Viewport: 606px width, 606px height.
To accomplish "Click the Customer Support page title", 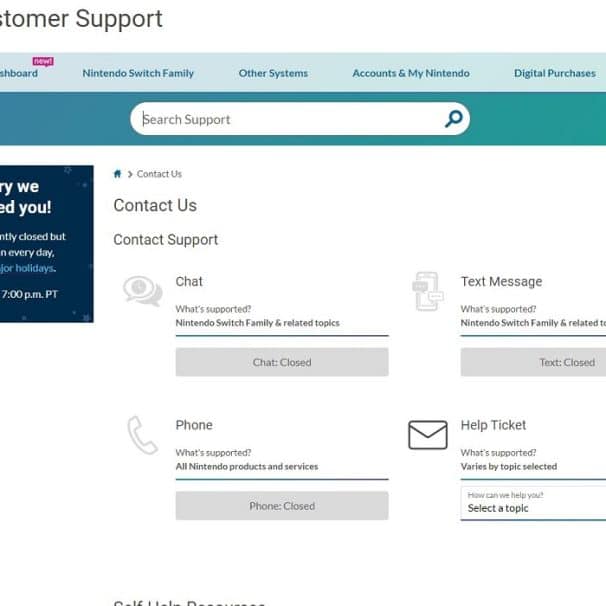I will click(x=80, y=19).
